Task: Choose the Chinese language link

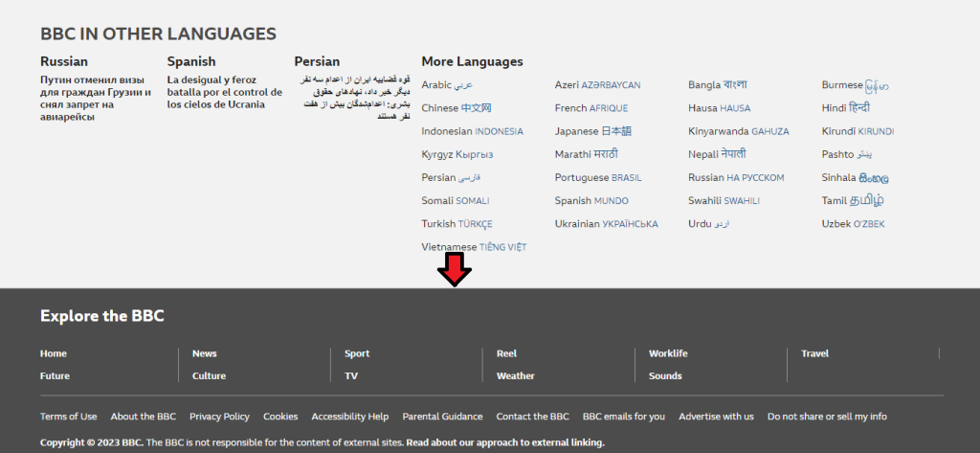Action: click(x=457, y=107)
